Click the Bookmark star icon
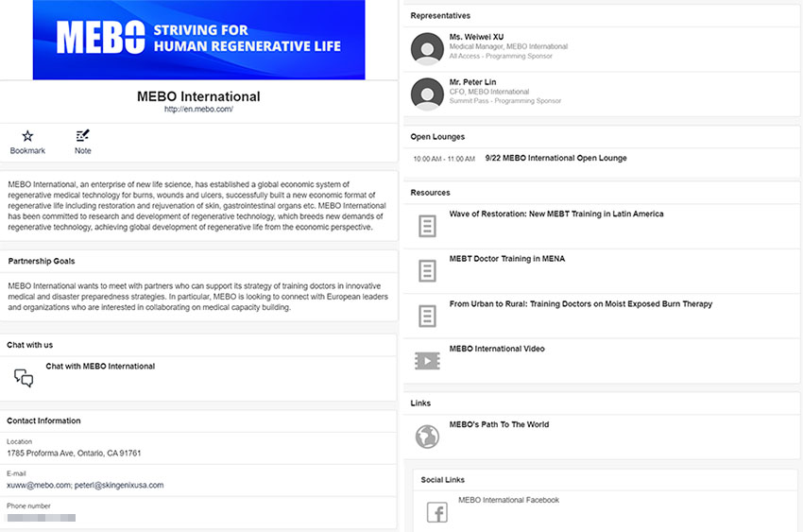 click(x=27, y=136)
